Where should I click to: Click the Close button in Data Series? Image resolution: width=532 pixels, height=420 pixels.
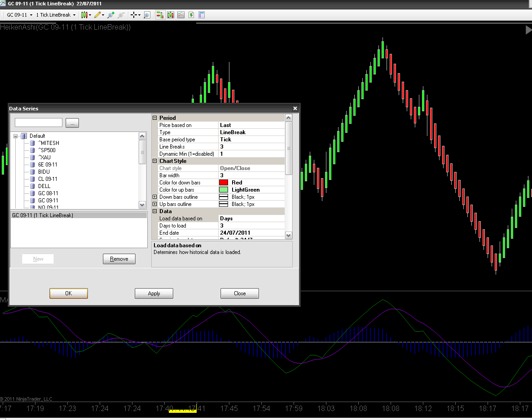click(x=240, y=293)
